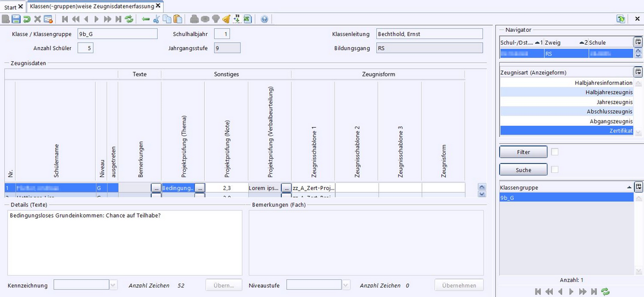Open column chooser for Schul-/Dst. table
Viewport: 644px width, 297px height.
coord(637,42)
